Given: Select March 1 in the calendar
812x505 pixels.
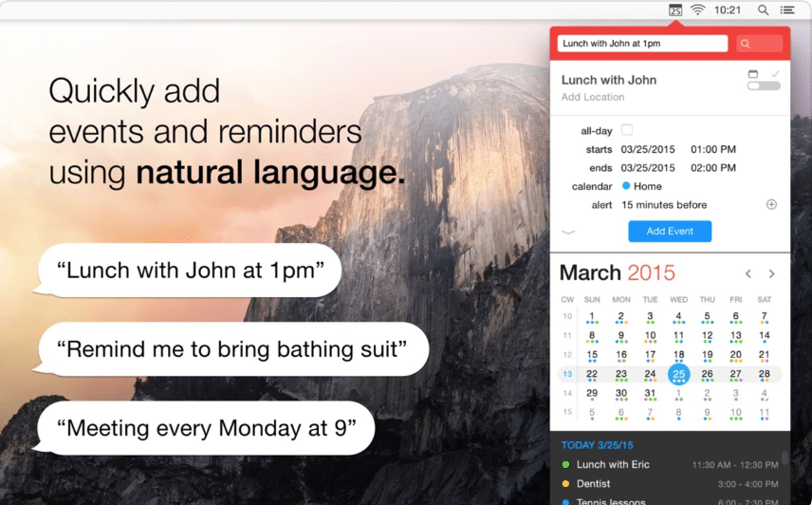Looking at the screenshot, I should (x=591, y=316).
